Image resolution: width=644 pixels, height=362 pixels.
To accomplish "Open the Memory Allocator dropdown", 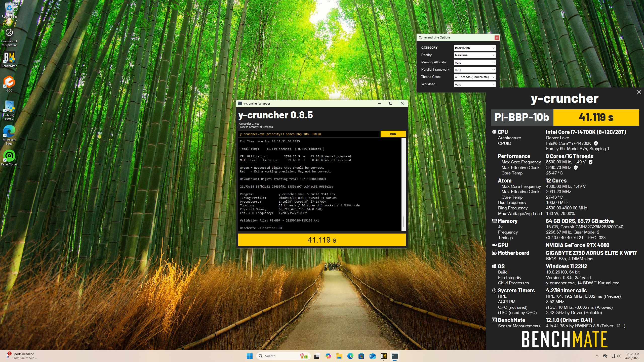I will click(475, 63).
